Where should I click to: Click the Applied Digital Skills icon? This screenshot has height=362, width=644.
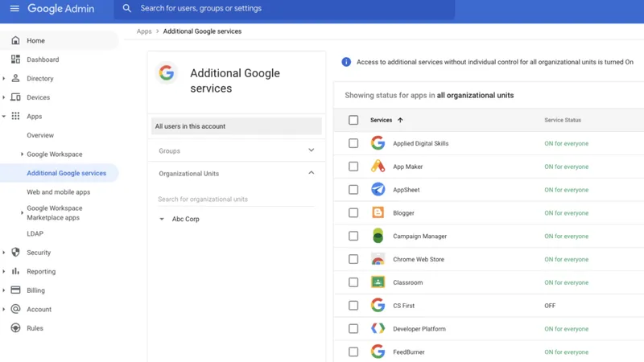pos(378,143)
